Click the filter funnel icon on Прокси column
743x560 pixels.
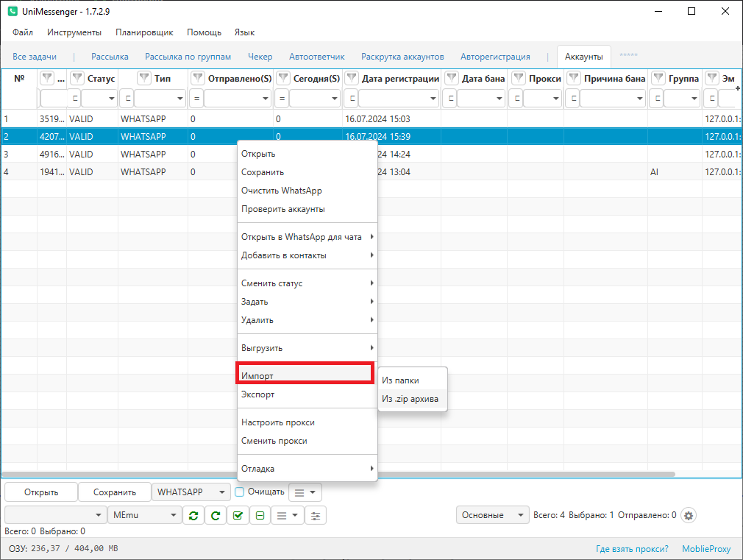click(519, 79)
